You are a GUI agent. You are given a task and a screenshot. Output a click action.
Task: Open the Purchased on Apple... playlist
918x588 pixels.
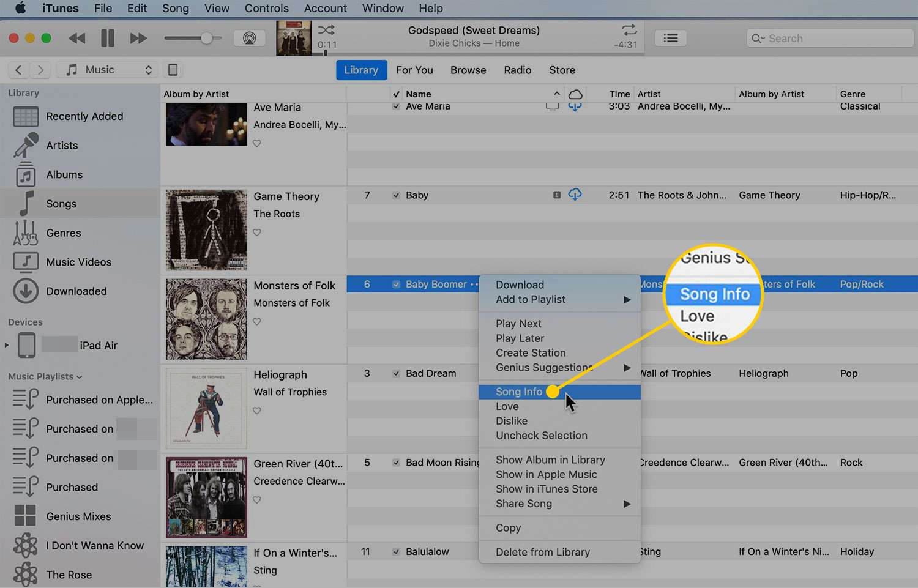coord(80,400)
